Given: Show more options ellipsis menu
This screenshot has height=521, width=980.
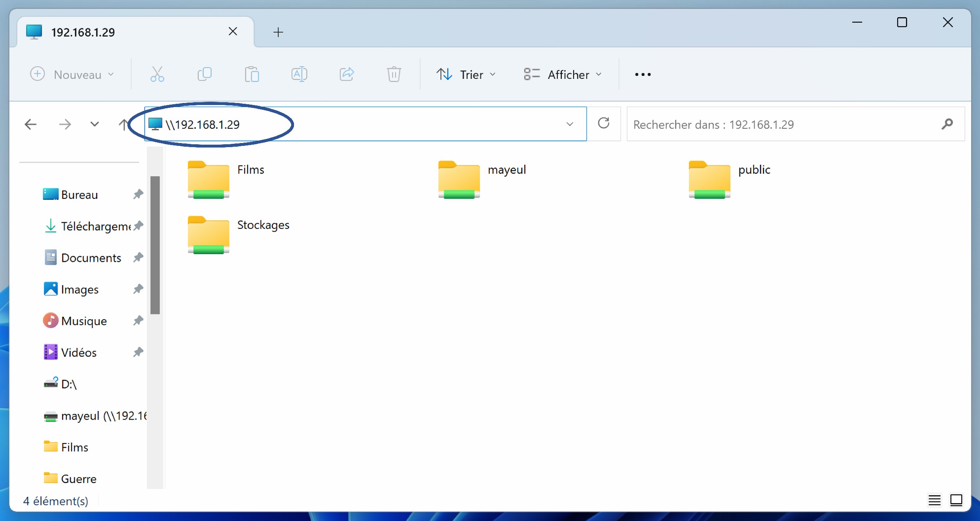Looking at the screenshot, I should tap(643, 74).
